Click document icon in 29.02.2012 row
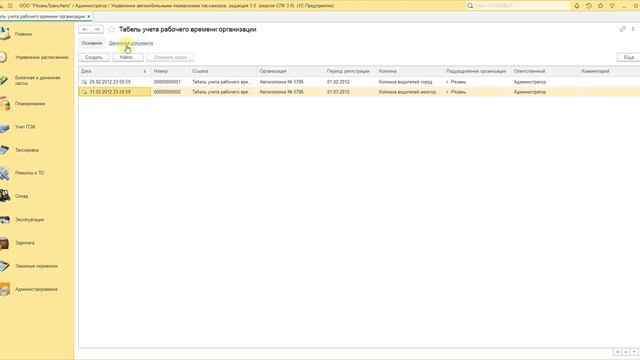Viewport: 640px width, 360px height. click(84, 82)
